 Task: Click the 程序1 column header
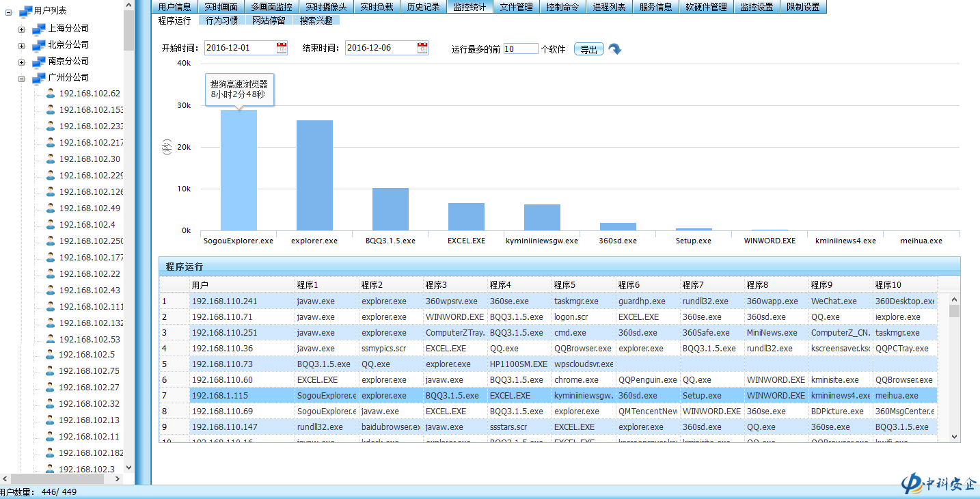click(x=327, y=284)
